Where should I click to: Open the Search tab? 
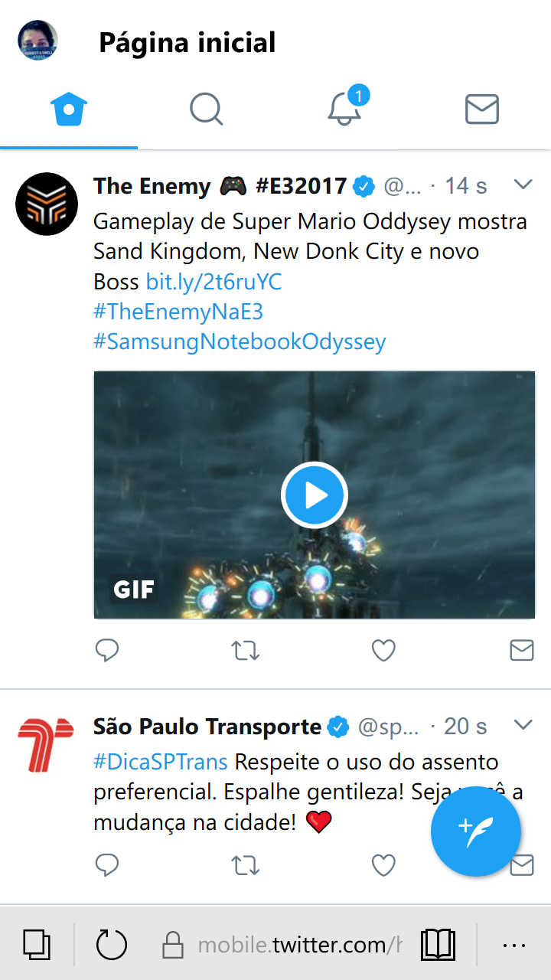[x=206, y=109]
